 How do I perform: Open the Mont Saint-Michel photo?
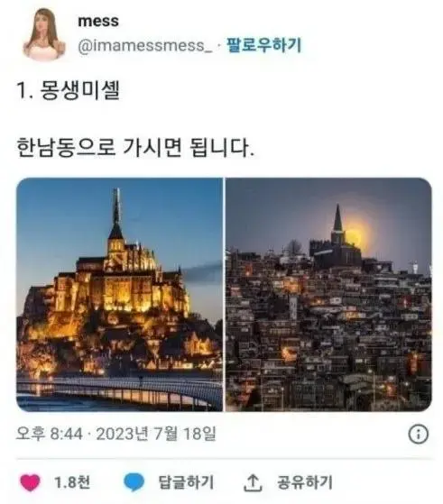pos(119,295)
